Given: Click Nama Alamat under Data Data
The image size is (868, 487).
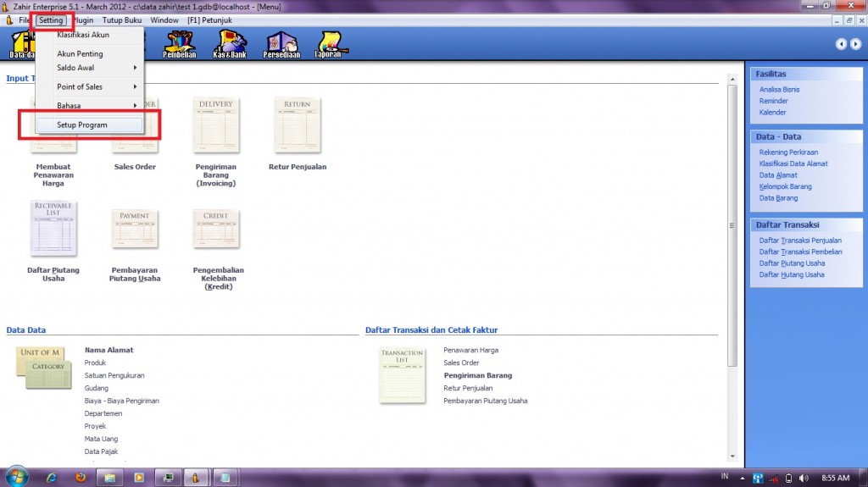Looking at the screenshot, I should [108, 350].
